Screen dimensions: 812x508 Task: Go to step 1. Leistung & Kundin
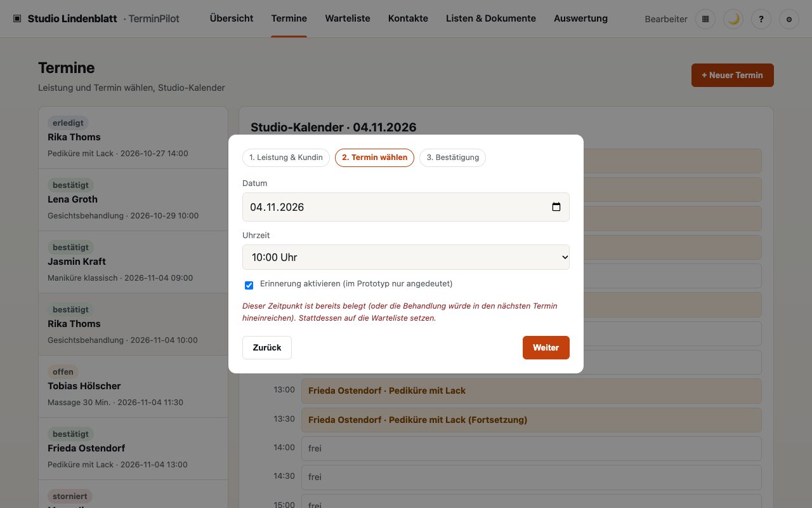coord(286,157)
